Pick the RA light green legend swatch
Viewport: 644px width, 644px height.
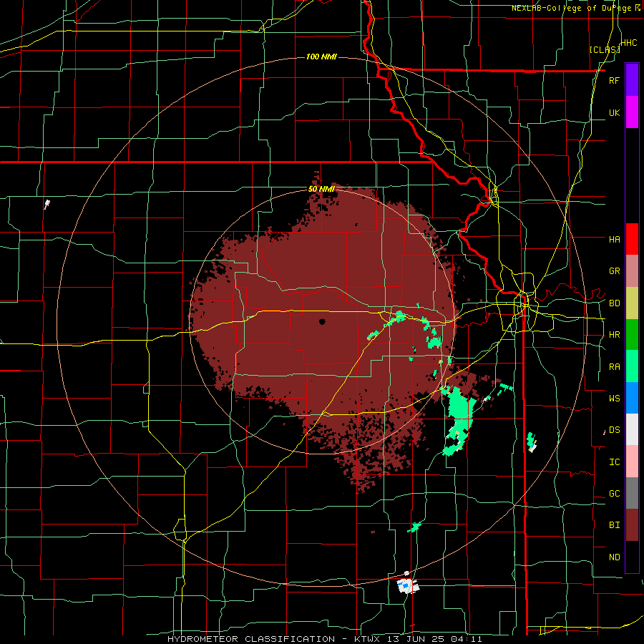point(632,366)
